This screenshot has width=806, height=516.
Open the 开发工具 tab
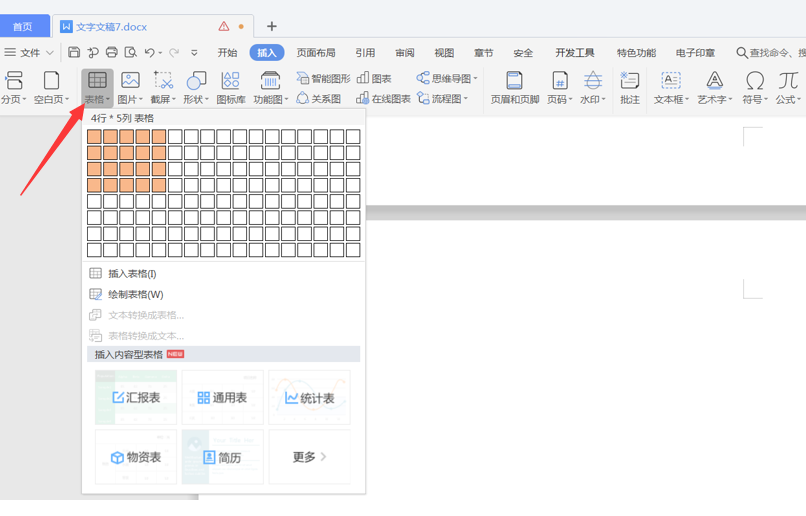coord(575,52)
